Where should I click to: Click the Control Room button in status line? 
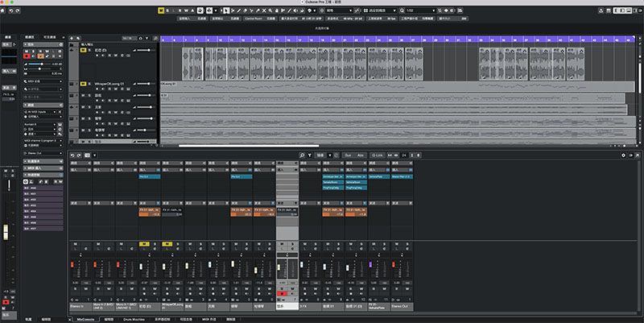(259, 19)
